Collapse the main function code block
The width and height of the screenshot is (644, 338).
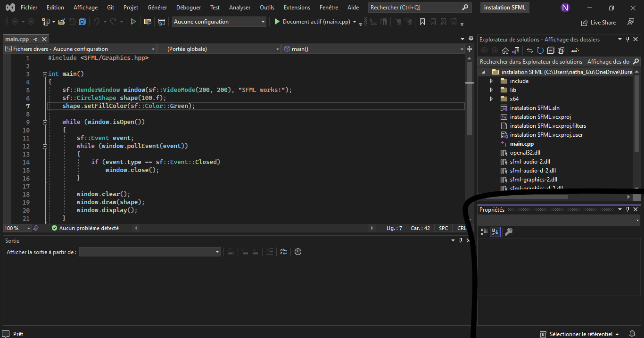(x=44, y=74)
